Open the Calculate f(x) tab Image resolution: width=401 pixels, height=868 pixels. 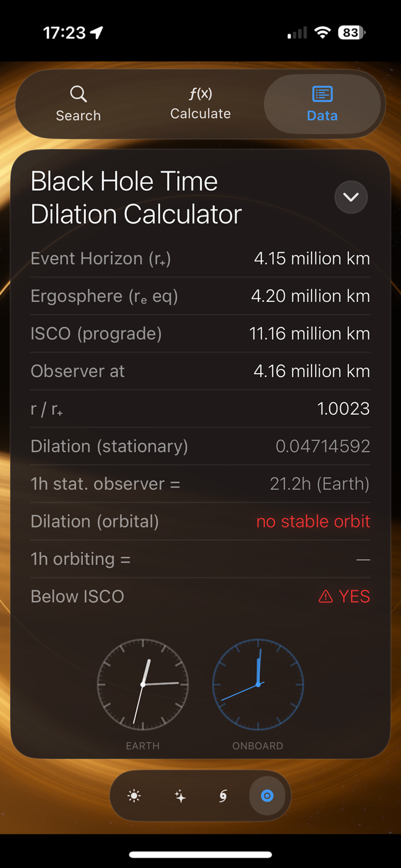(200, 104)
